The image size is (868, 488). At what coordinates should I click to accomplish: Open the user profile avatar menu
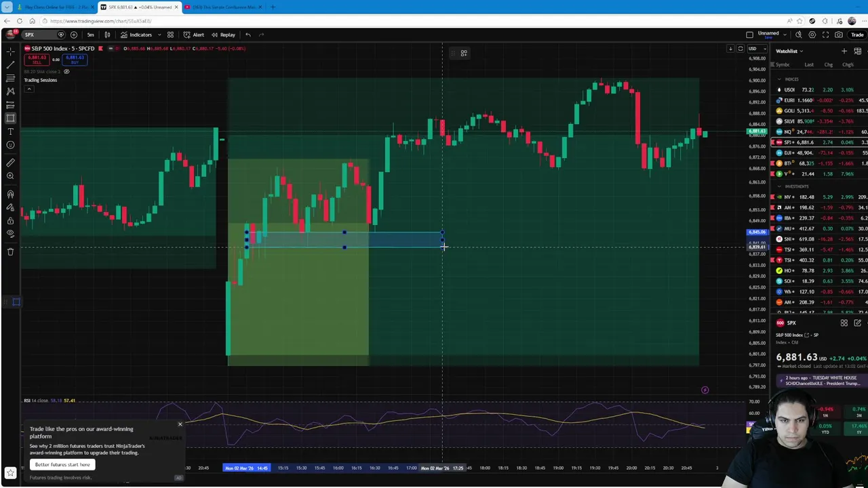click(11, 34)
